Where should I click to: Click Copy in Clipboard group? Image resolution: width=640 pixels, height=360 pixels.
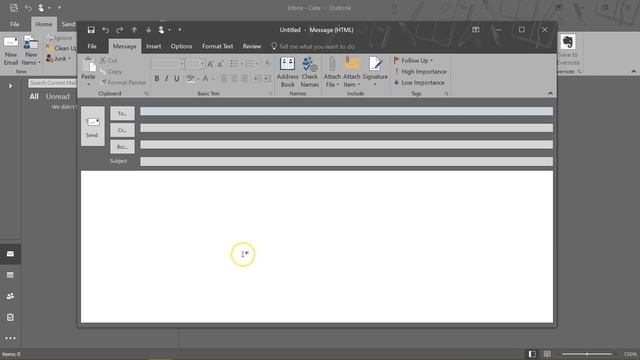pyautogui.click(x=111, y=72)
